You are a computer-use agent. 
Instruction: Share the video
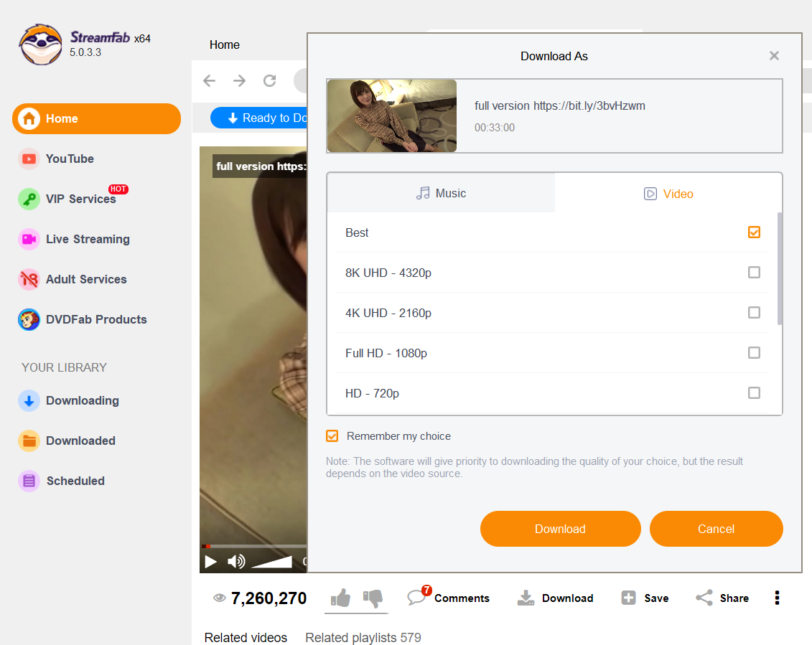coord(722,598)
